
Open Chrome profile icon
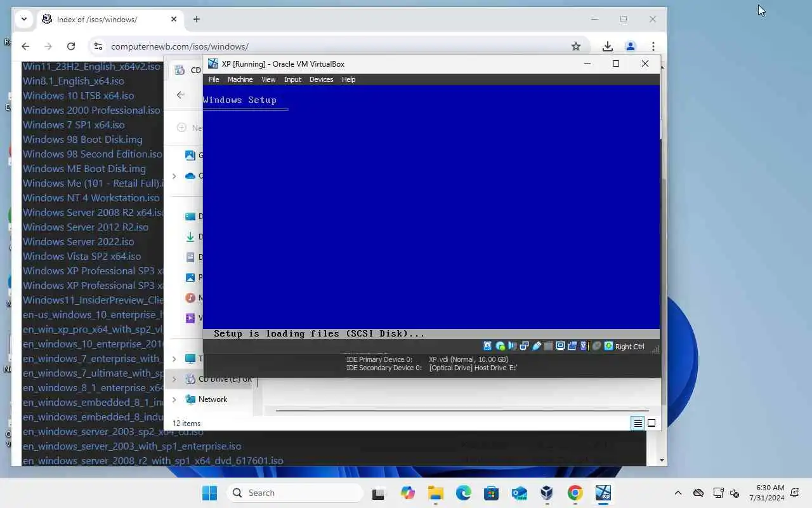coord(631,46)
